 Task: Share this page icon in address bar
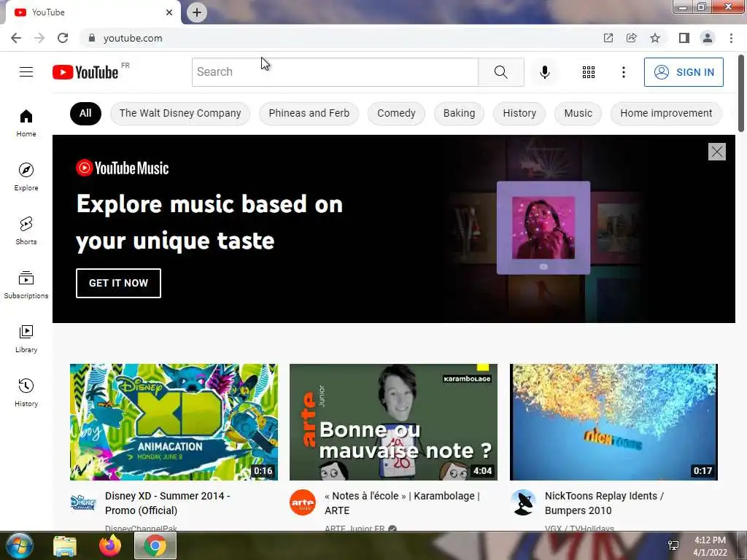(631, 38)
